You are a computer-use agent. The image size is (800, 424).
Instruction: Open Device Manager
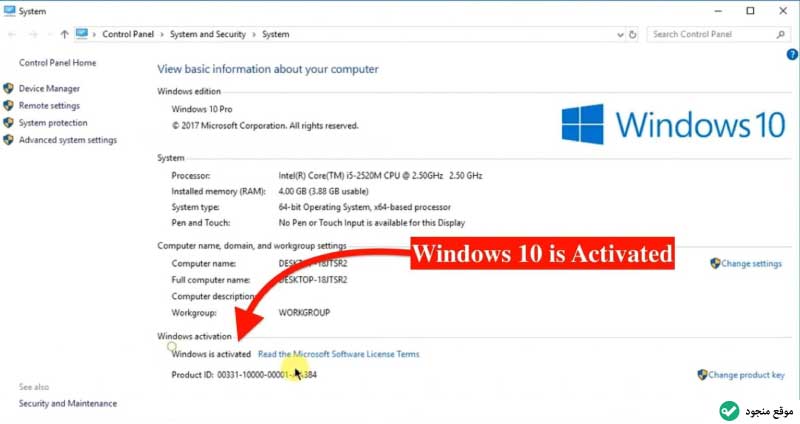pos(49,88)
